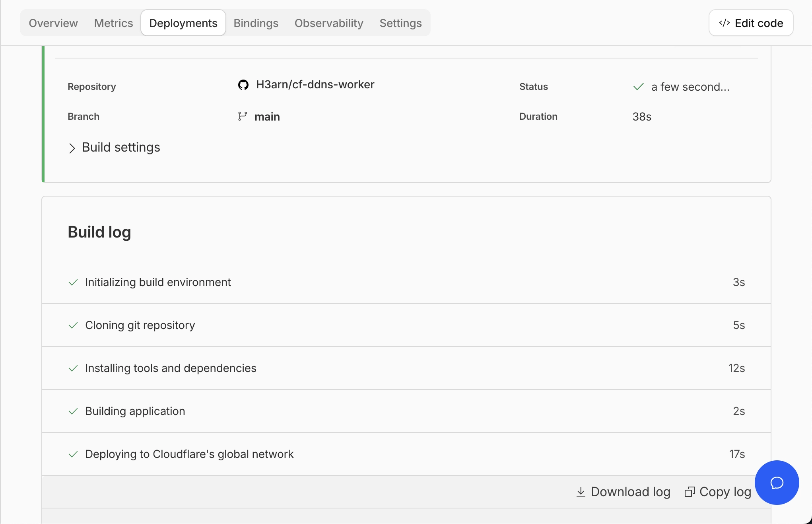
Task: Click the copy icon beside Copy log
Action: click(690, 492)
